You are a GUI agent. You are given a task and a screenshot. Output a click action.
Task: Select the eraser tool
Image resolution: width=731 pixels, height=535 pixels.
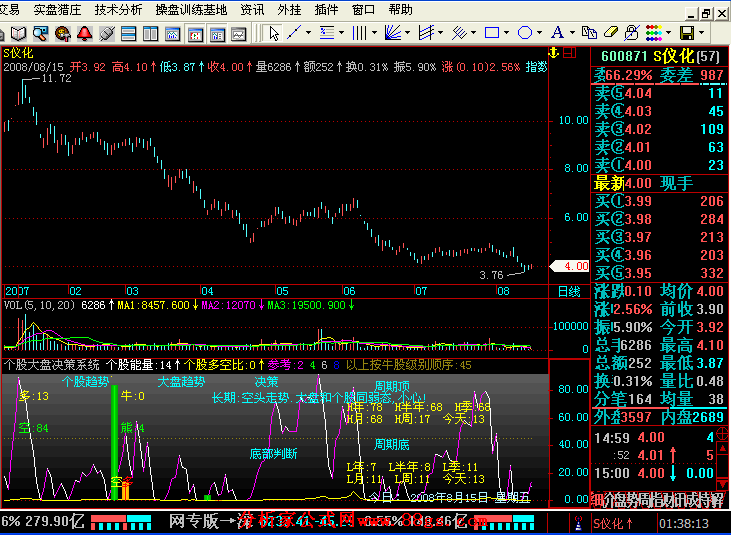point(611,33)
